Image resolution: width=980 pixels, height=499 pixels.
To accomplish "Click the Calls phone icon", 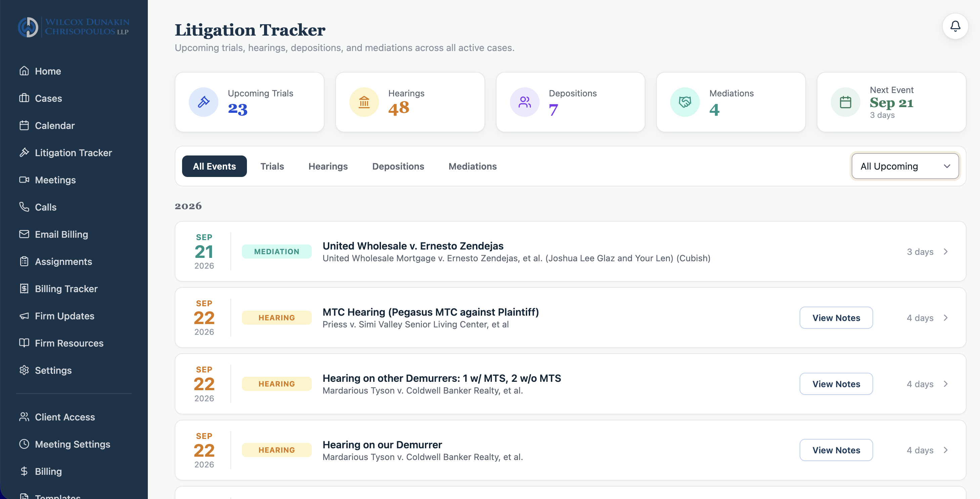I will pos(24,207).
